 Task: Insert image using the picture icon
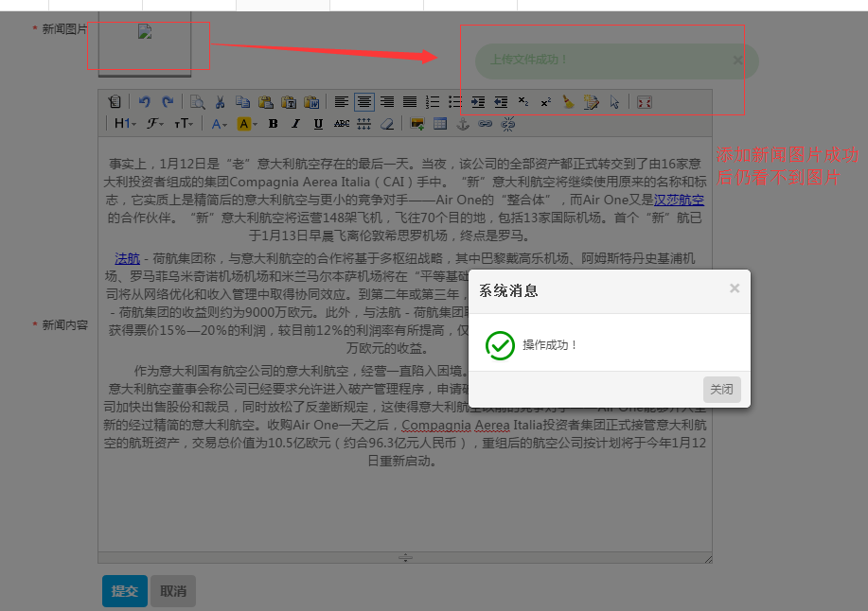tap(417, 124)
